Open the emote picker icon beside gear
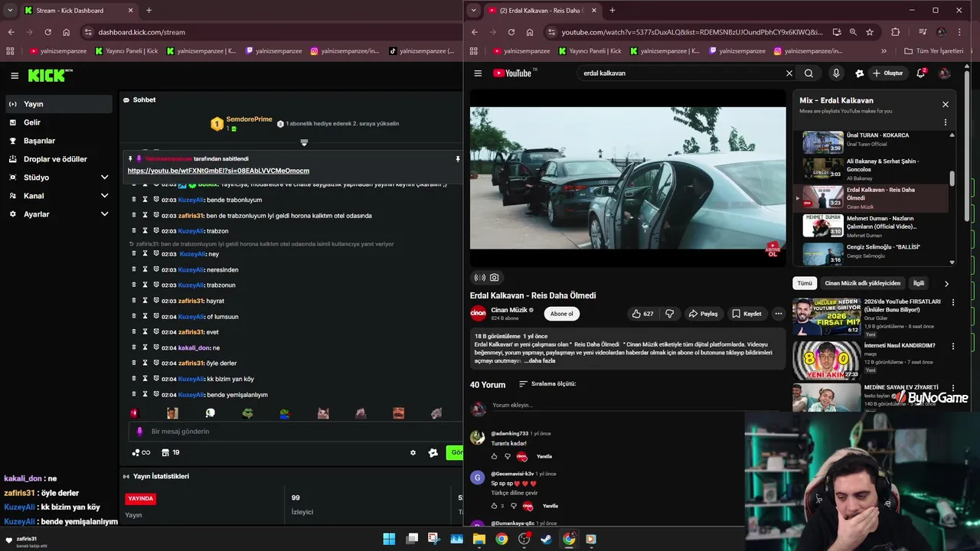 433,453
